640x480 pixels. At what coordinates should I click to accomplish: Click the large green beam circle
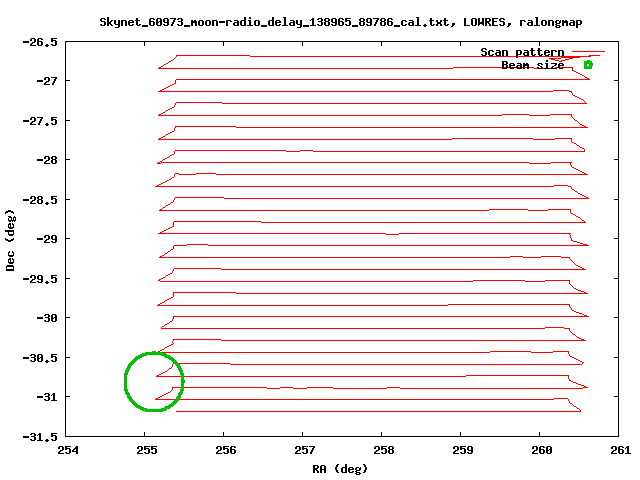(x=154, y=381)
